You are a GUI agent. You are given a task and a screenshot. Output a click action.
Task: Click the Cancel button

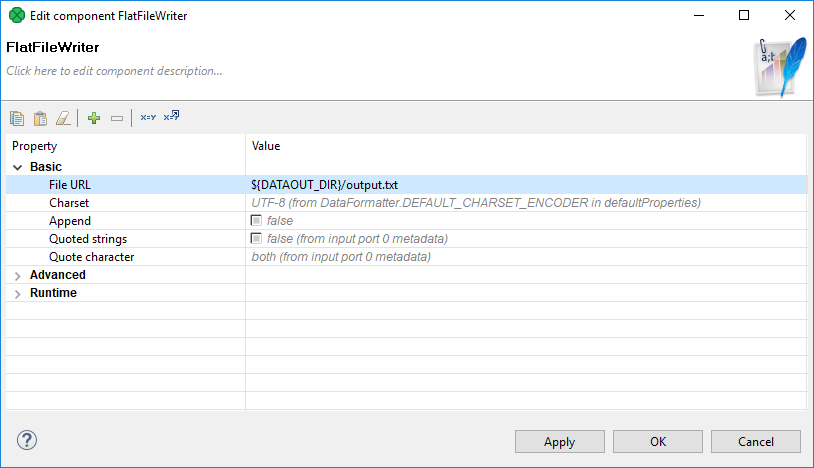pos(756,442)
